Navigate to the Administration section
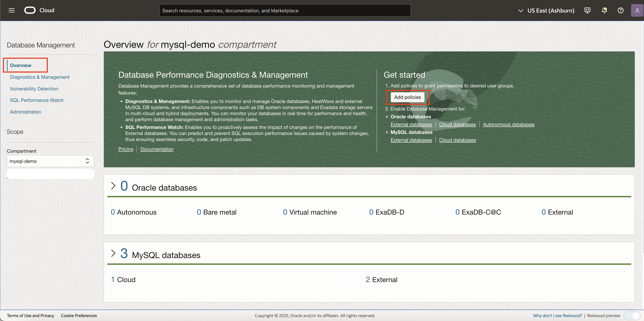644x321 pixels. tap(25, 112)
